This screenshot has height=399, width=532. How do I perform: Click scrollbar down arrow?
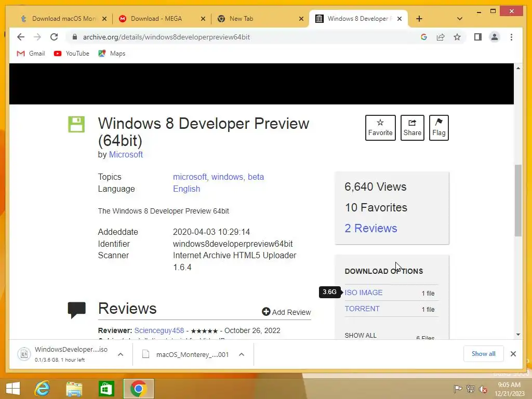pos(518,335)
